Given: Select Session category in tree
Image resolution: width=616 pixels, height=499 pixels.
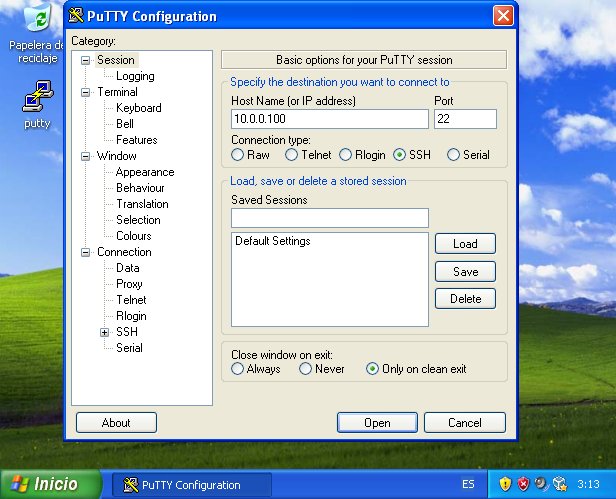Looking at the screenshot, I should [x=116, y=60].
